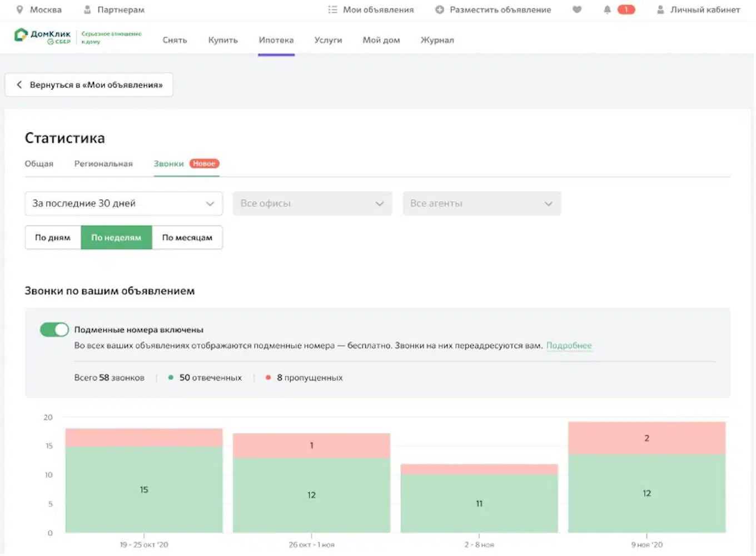Click the location pin icon next to Москва
The height and width of the screenshot is (556, 756).
[19, 9]
